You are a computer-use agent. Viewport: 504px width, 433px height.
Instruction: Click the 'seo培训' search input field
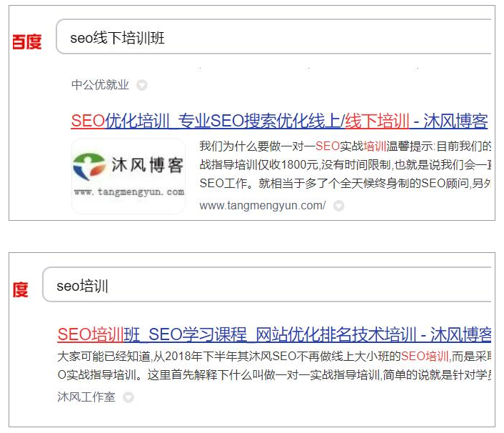tap(267, 284)
